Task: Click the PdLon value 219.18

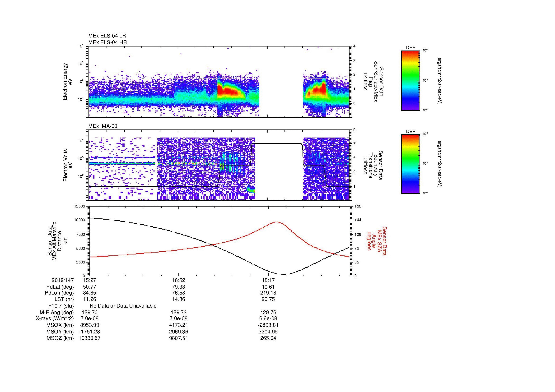Action: click(268, 293)
